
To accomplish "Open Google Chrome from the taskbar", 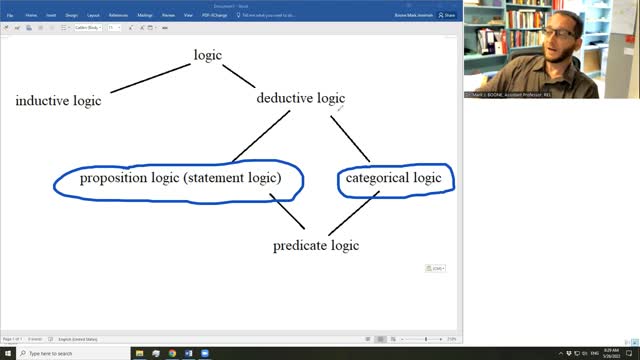I will pyautogui.click(x=172, y=353).
